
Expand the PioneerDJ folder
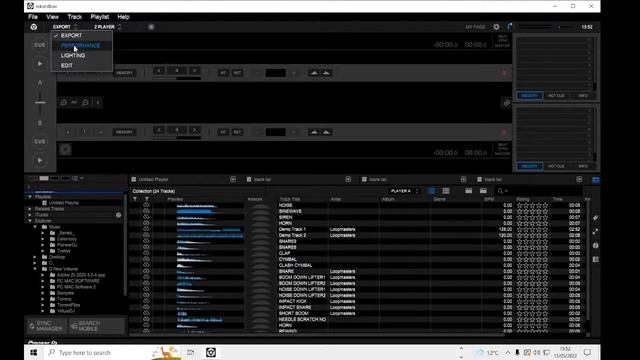point(43,245)
